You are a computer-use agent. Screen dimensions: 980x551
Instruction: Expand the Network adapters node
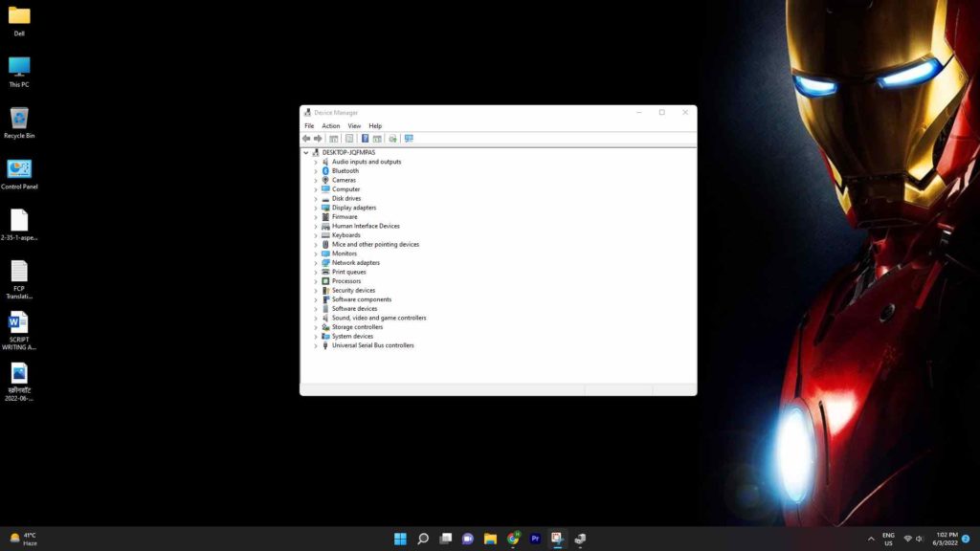point(315,263)
